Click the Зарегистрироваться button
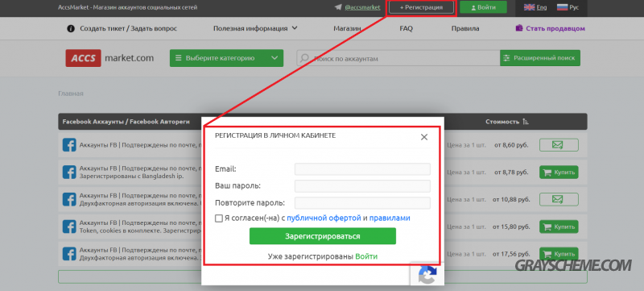Image resolution: width=644 pixels, height=291 pixels. point(323,236)
